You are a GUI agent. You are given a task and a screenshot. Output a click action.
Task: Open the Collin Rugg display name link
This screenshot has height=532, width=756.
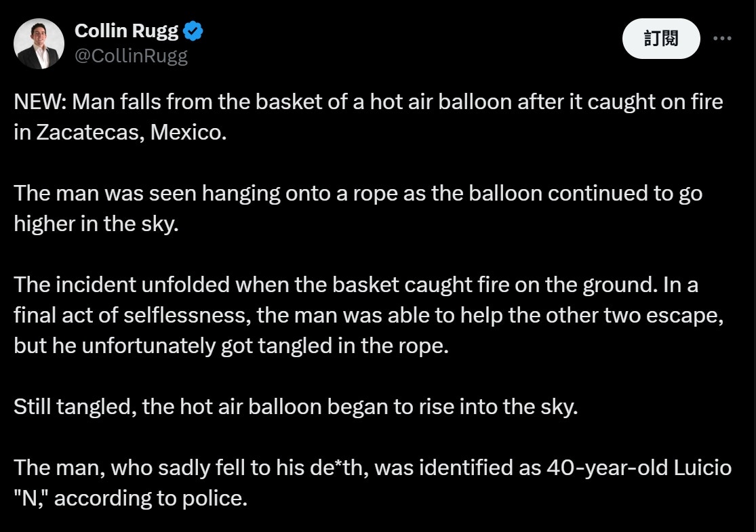coord(126,31)
